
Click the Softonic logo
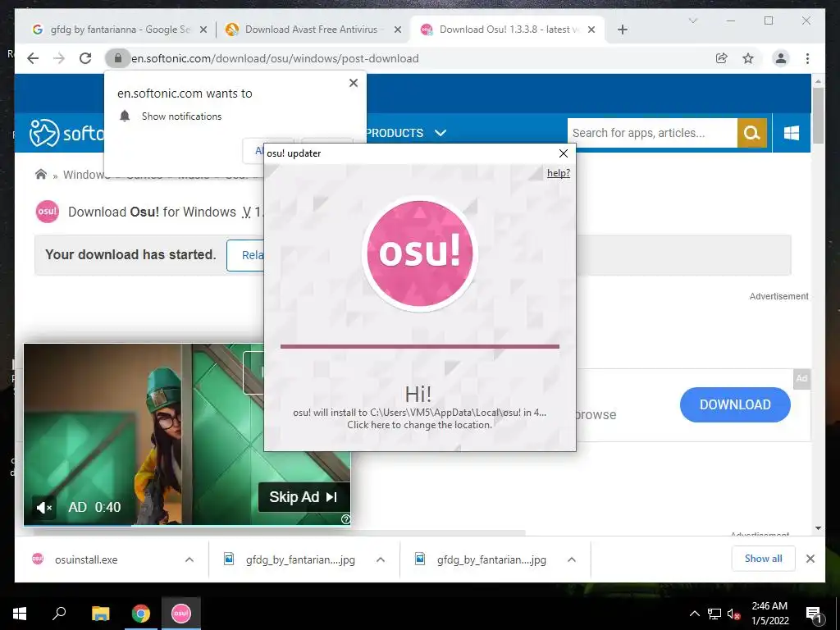67,132
